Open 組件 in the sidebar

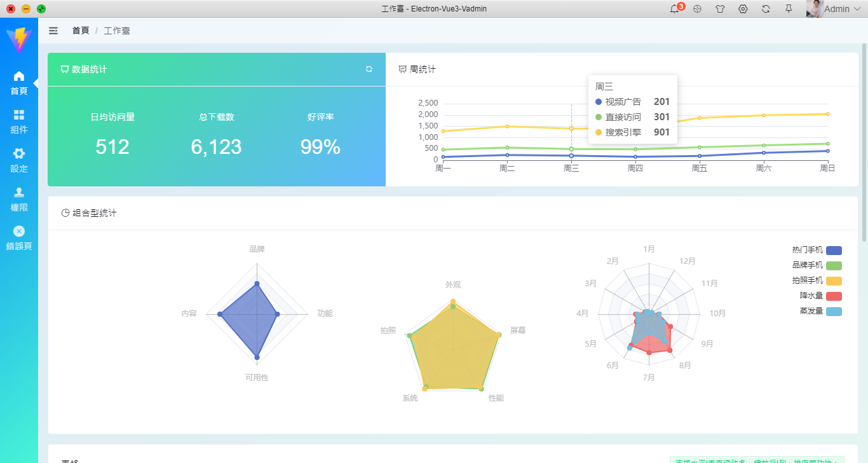(x=19, y=122)
